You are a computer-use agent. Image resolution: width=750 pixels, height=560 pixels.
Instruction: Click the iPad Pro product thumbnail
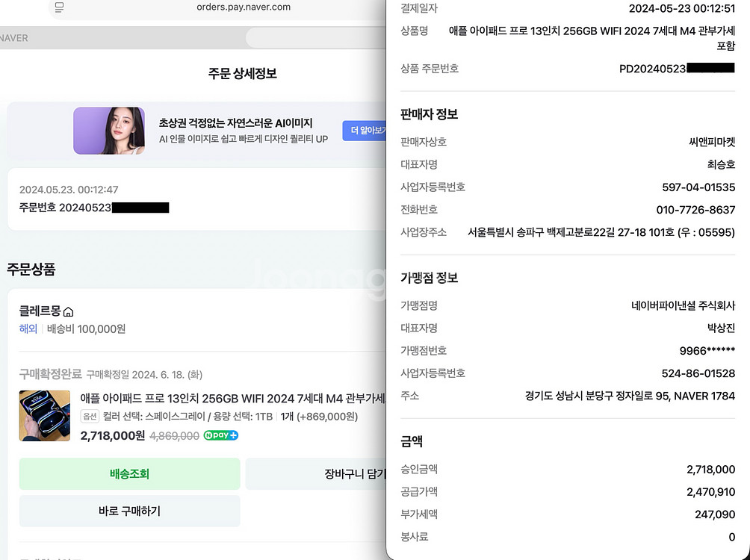pyautogui.click(x=45, y=416)
